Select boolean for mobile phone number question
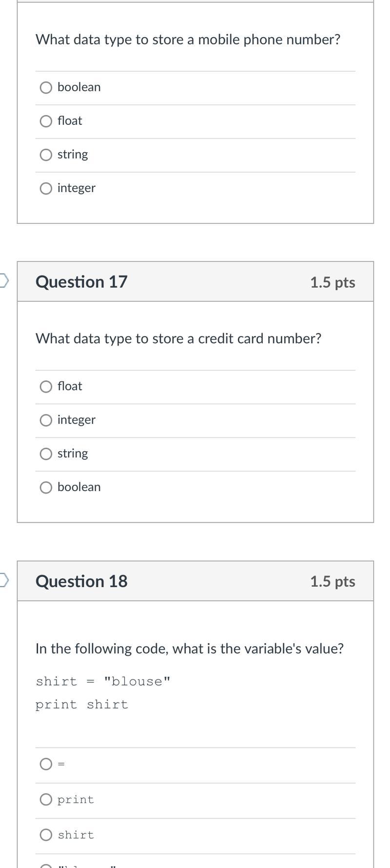The width and height of the screenshot is (390, 868). click(46, 87)
